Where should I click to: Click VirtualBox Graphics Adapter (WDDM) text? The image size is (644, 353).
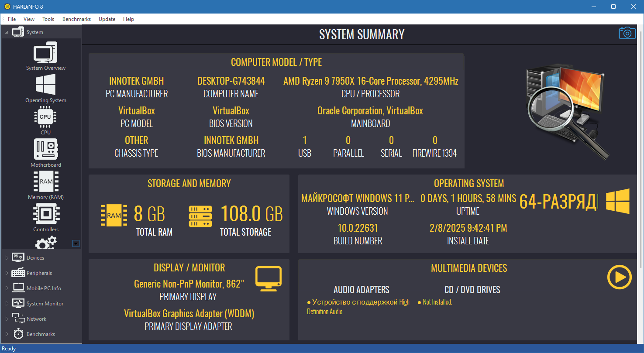click(189, 314)
